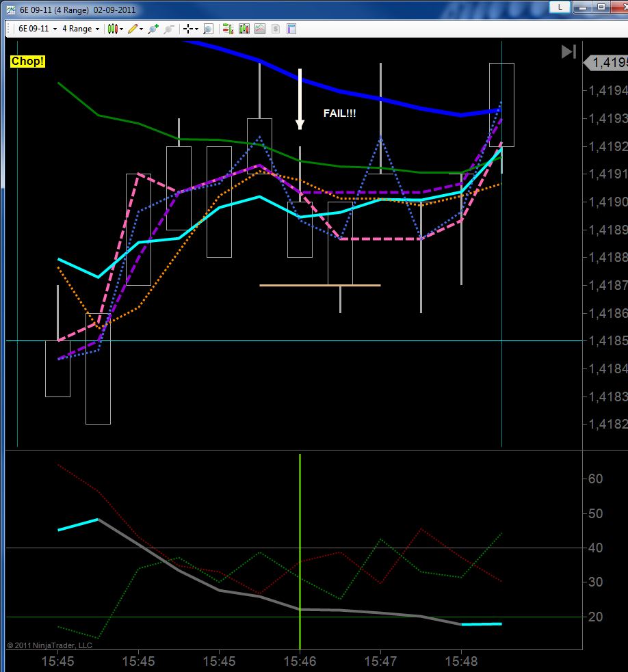Click the zoom in magnifier icon
The width and height of the screenshot is (628, 672).
click(153, 29)
